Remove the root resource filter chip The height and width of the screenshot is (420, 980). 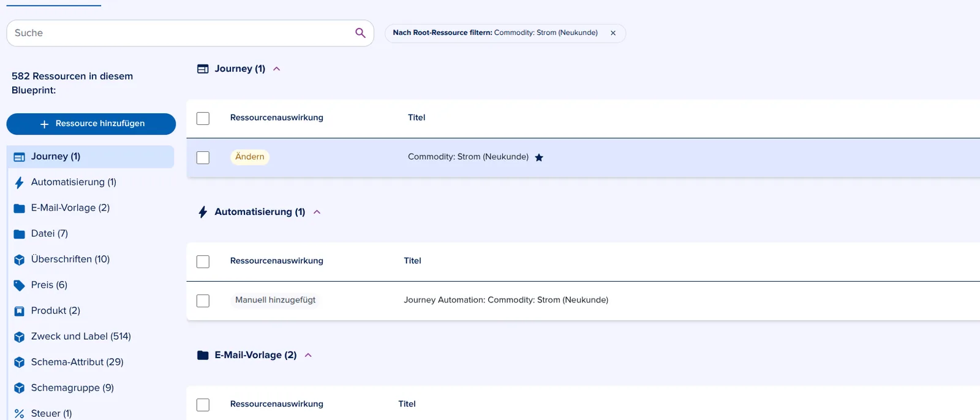(613, 33)
